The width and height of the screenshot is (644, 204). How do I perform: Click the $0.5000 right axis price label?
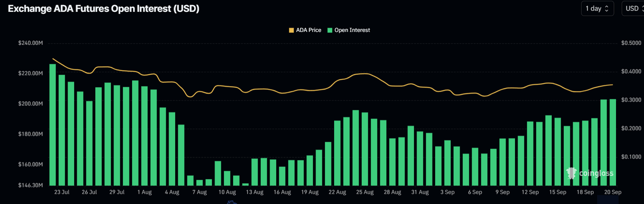[631, 43]
